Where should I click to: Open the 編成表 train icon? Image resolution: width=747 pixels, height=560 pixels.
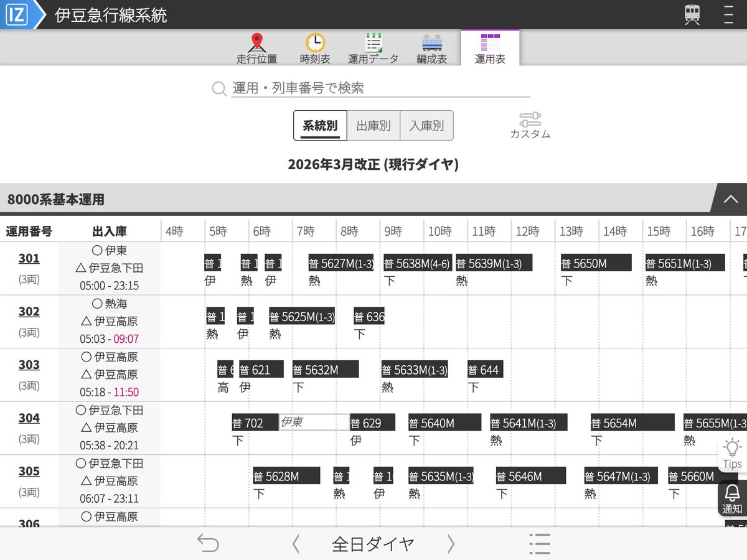pos(431,47)
